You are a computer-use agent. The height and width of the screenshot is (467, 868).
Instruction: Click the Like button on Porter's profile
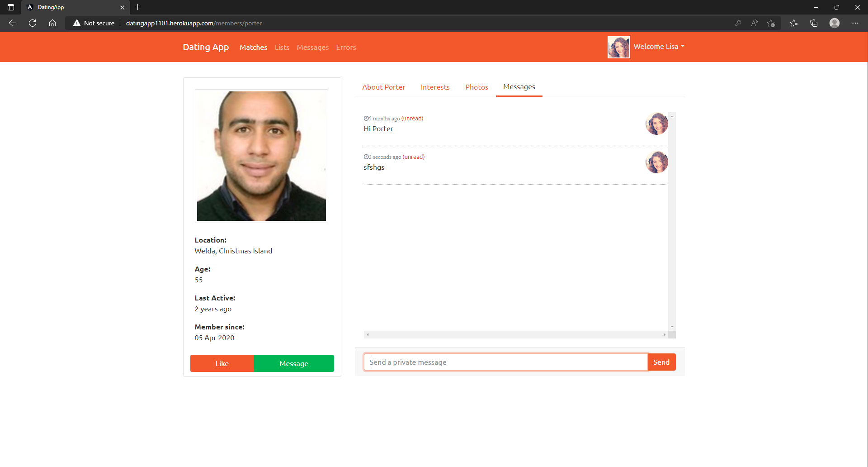222,363
